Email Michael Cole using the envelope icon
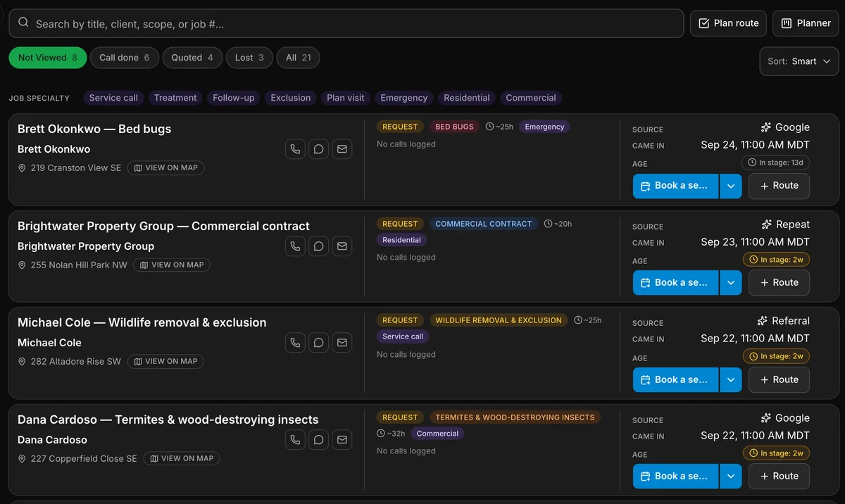Screen dimensions: 845x504 [342, 343]
